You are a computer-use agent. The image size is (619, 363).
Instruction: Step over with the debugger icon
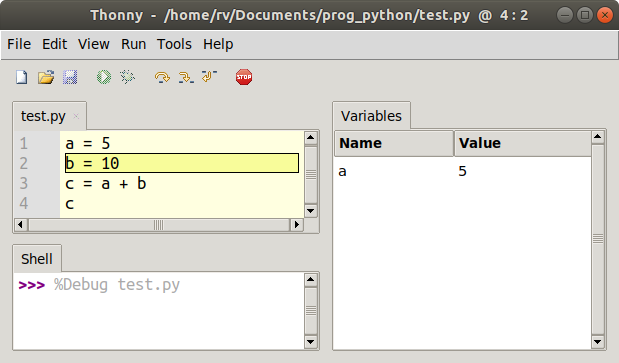point(162,77)
